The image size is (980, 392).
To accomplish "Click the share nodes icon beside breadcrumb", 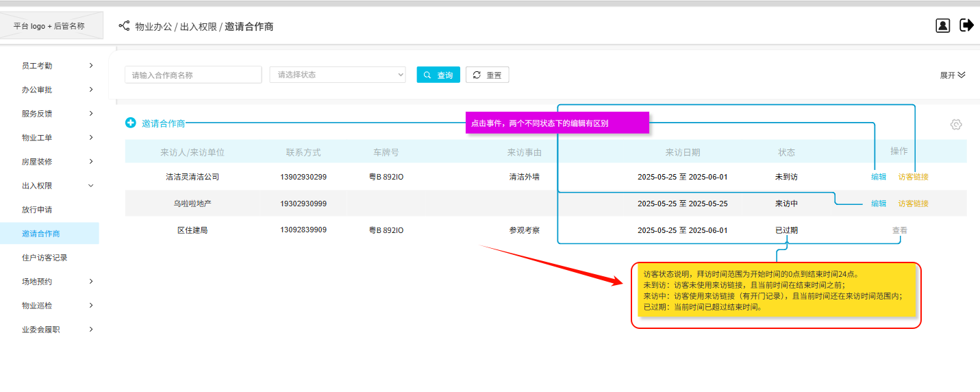I will click(x=124, y=26).
